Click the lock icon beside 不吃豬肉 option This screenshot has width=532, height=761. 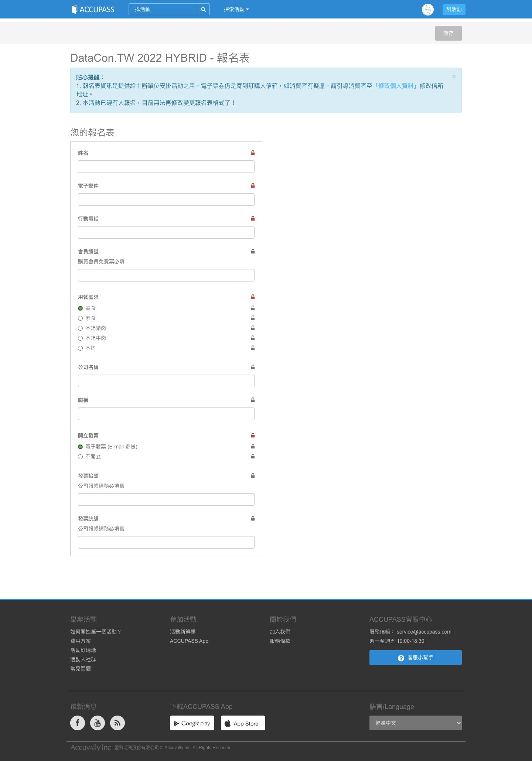pyautogui.click(x=253, y=328)
